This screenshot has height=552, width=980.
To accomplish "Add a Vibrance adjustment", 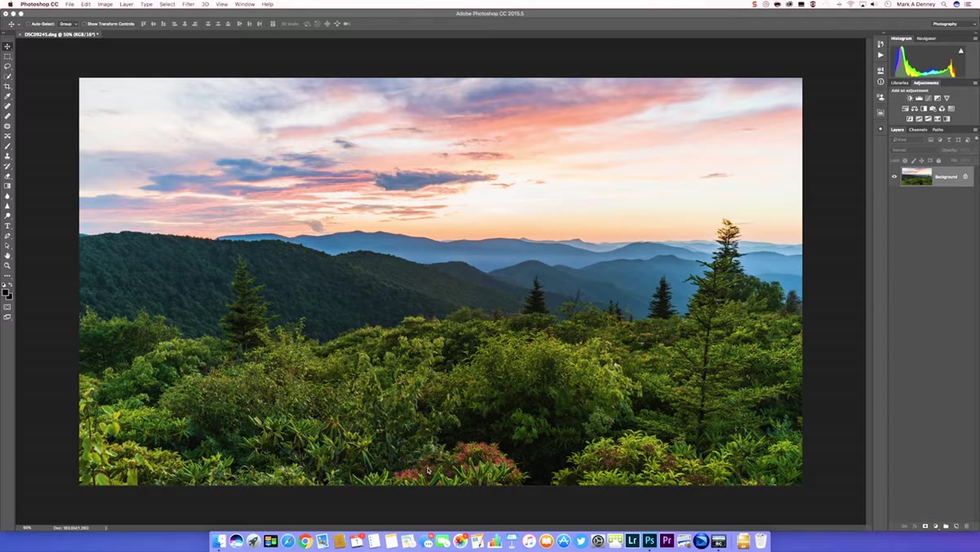I will [x=947, y=99].
